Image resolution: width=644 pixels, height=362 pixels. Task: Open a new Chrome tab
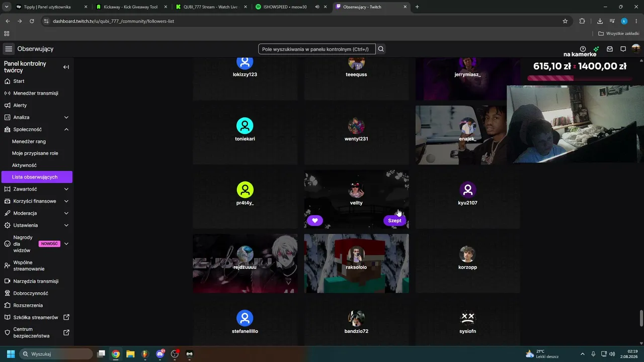point(417,7)
